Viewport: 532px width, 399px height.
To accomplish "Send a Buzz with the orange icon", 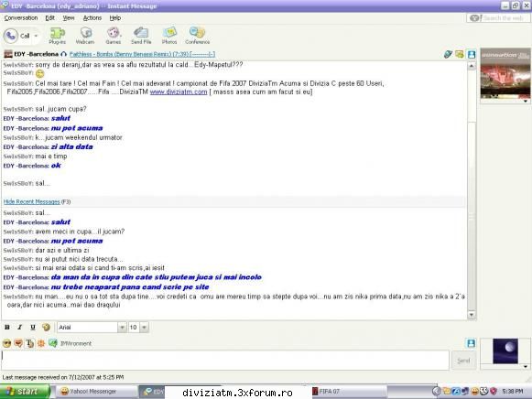I will [x=41, y=343].
